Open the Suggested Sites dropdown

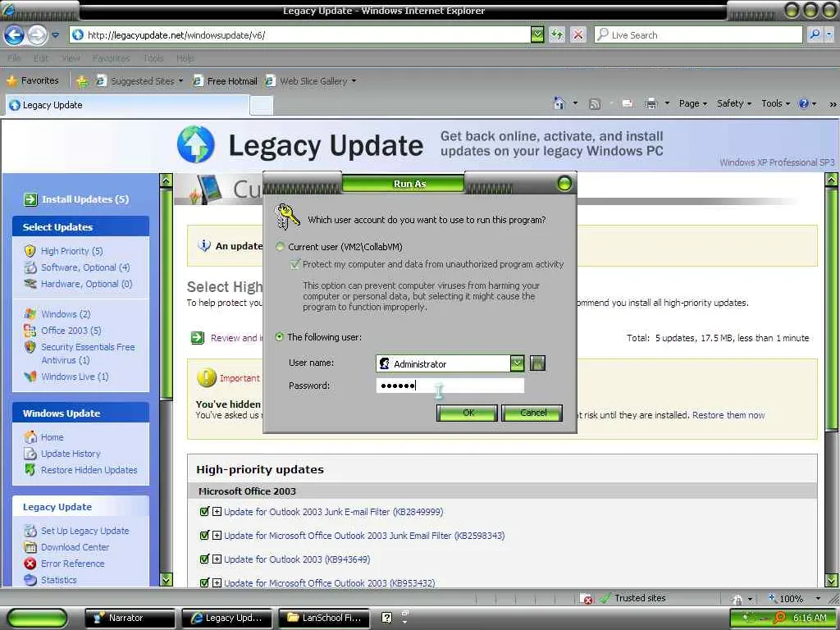click(180, 81)
